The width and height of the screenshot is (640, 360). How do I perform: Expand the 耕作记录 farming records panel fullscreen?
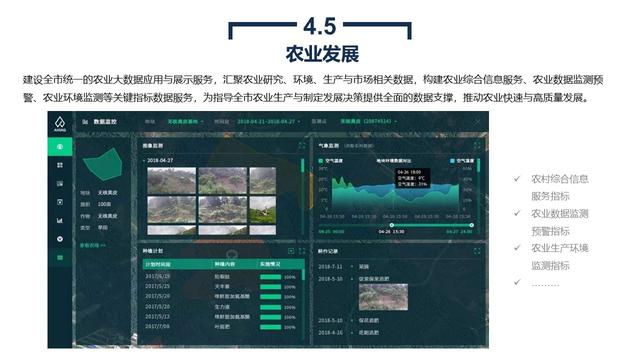(x=477, y=251)
